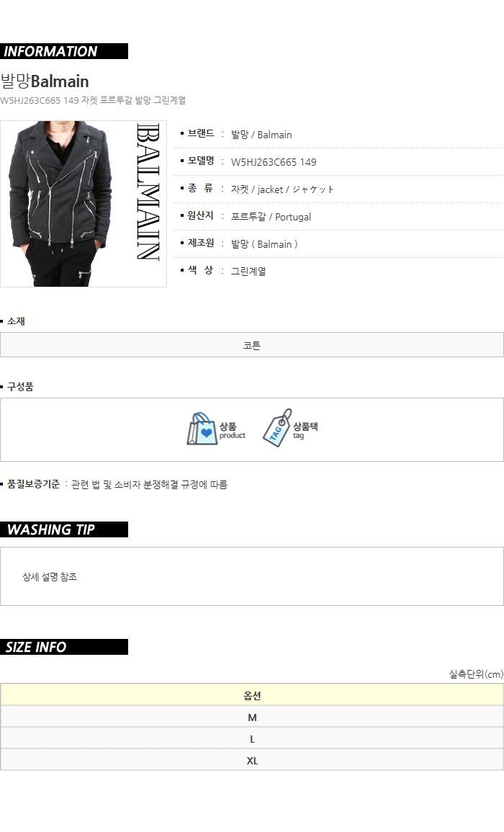Click the 옵션 table header
Image resolution: width=504 pixels, height=832 pixels.
(252, 696)
